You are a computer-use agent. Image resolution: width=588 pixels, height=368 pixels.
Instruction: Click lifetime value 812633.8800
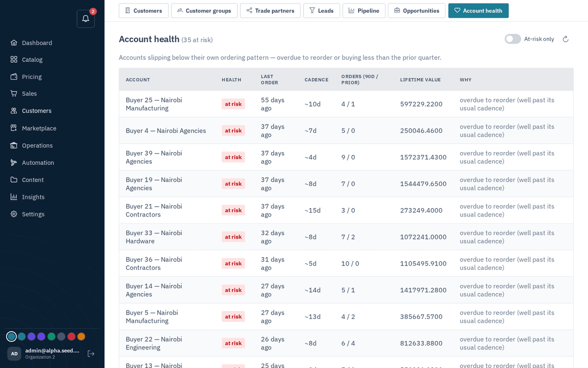tap(421, 343)
